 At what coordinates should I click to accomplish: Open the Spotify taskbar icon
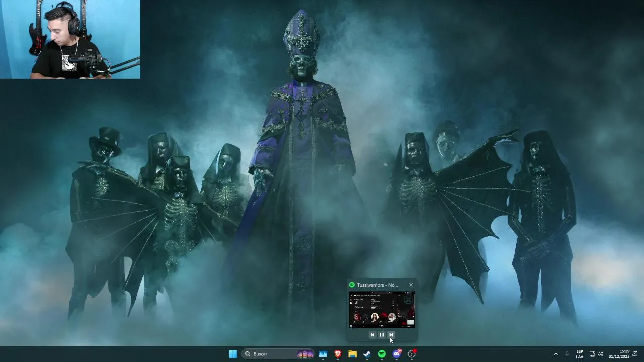coord(382,354)
